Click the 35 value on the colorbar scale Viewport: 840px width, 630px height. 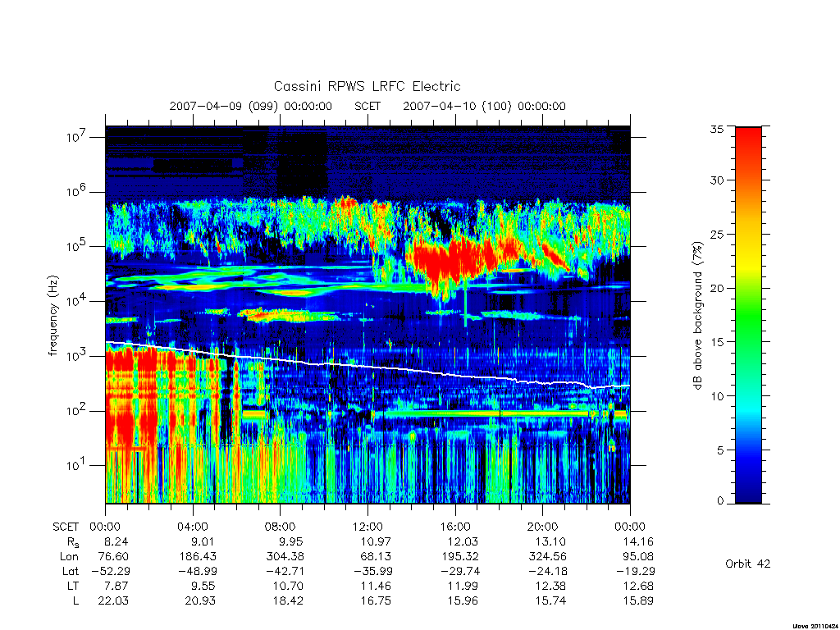pos(717,129)
